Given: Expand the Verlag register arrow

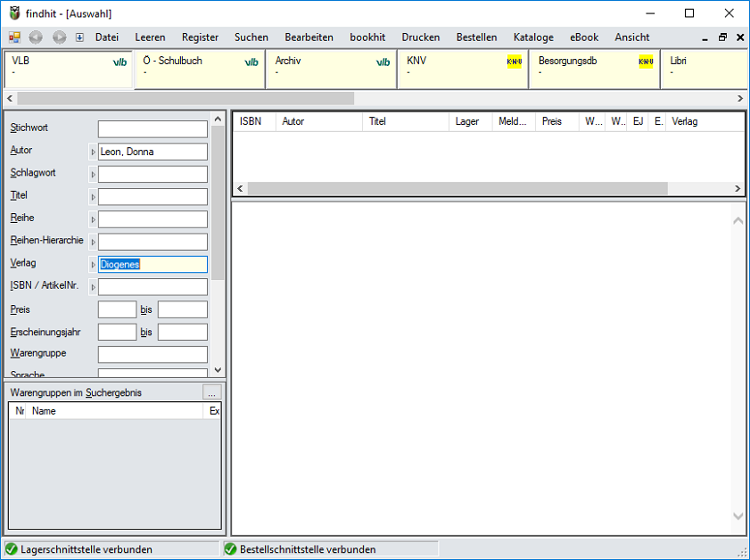Looking at the screenshot, I should click(x=93, y=265).
